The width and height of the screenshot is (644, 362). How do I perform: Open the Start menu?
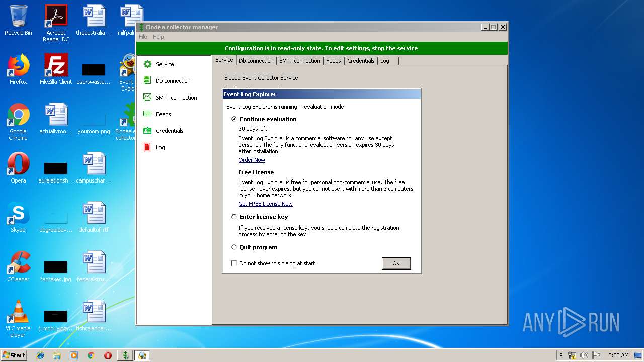click(x=14, y=355)
